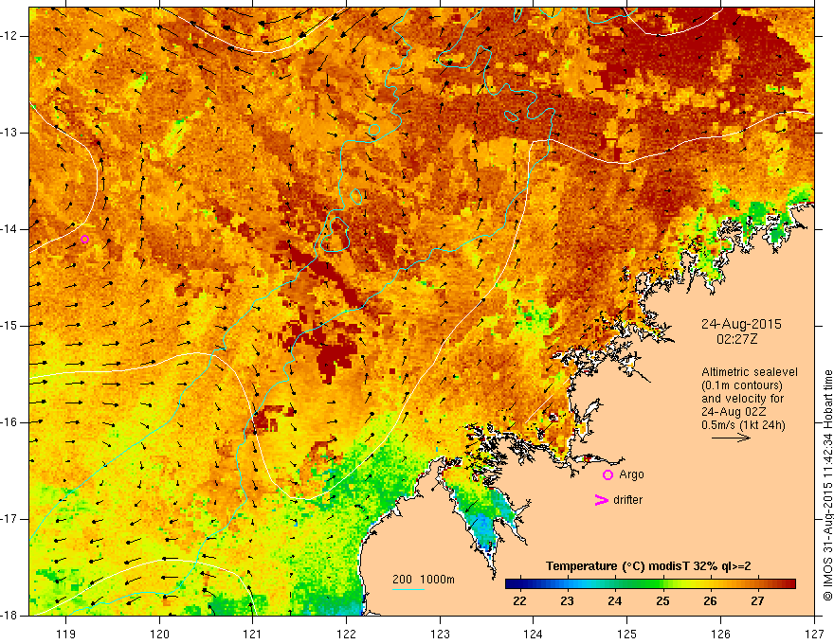Image resolution: width=834 pixels, height=644 pixels.
Task: Click the Argo legend label
Action: point(631,474)
